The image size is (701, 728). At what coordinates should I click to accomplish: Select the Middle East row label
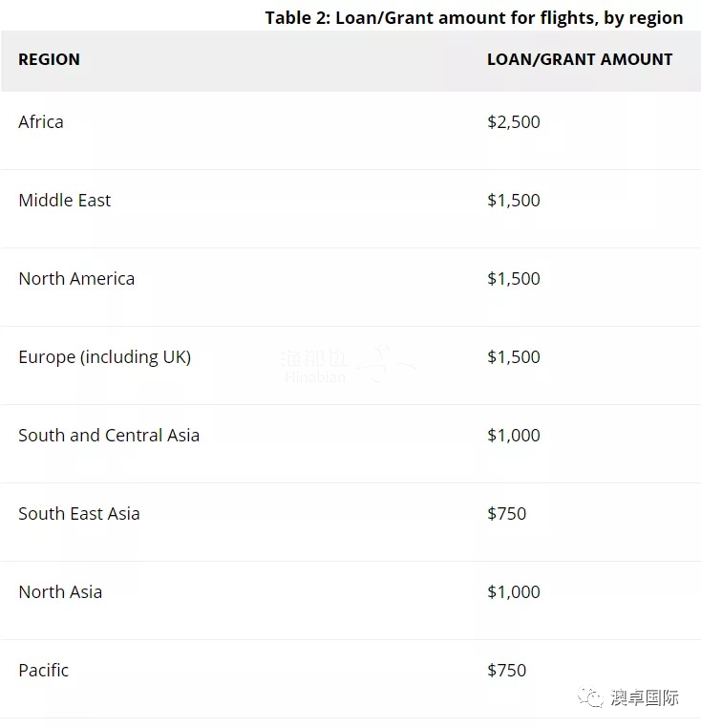tap(65, 201)
